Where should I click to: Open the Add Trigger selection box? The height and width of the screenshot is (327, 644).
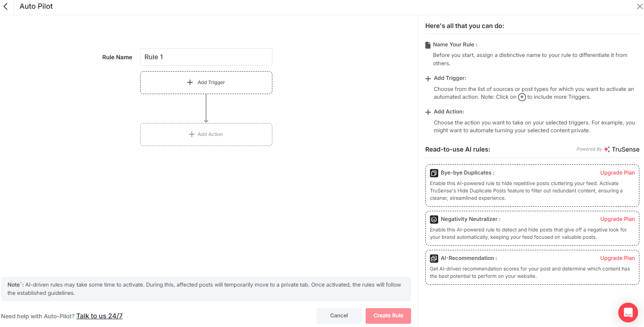(206, 82)
